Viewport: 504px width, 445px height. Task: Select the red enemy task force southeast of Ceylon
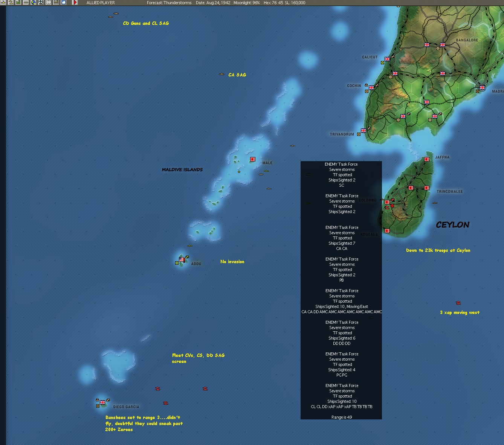[x=458, y=303]
